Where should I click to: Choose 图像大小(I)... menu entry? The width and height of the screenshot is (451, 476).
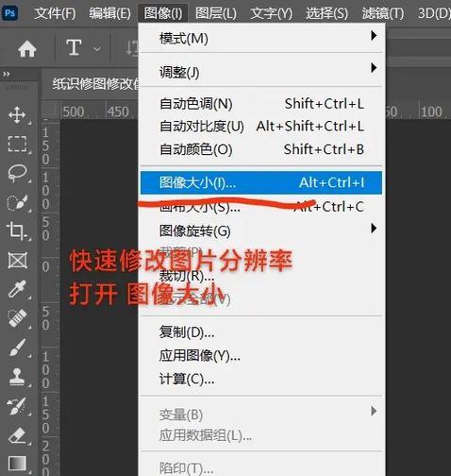pos(261,182)
